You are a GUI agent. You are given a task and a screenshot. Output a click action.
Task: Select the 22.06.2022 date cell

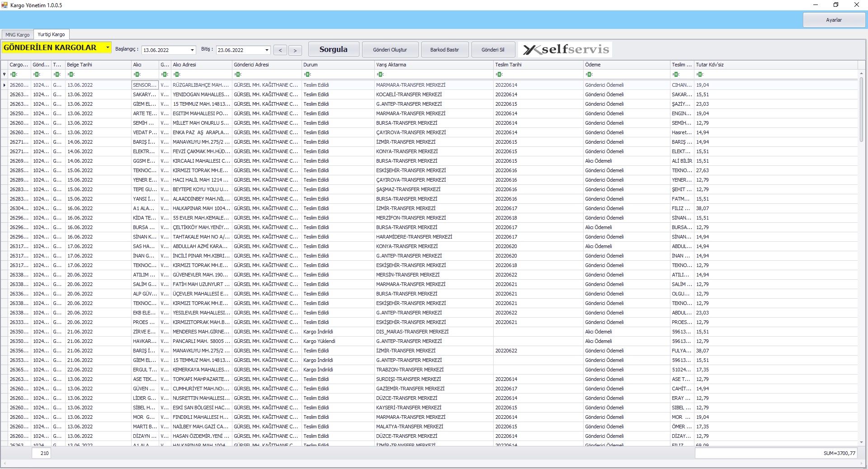pos(98,370)
